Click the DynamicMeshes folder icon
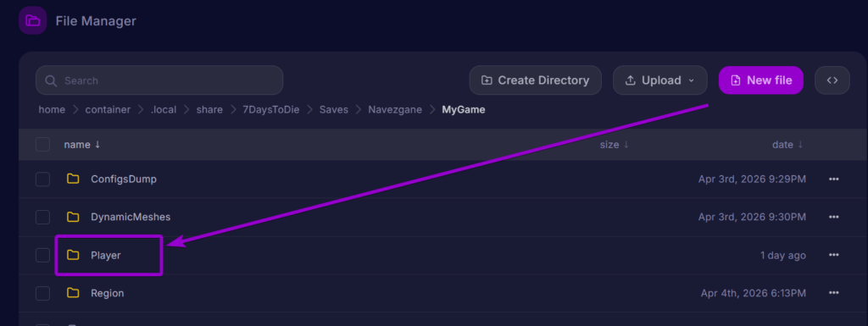Image resolution: width=868 pixels, height=326 pixels. click(73, 217)
